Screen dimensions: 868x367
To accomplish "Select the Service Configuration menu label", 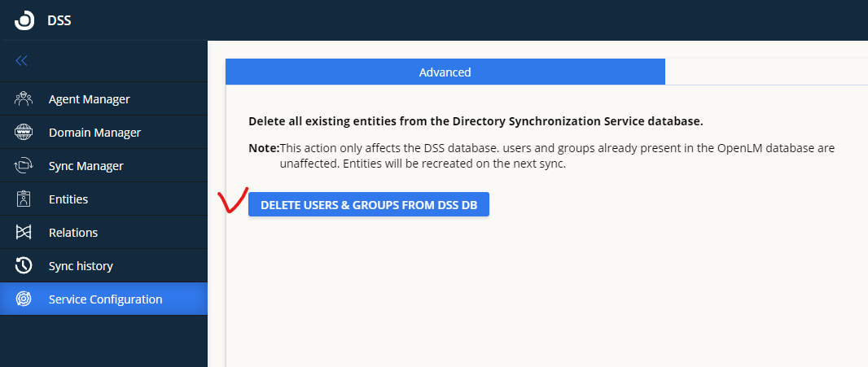I will (105, 299).
